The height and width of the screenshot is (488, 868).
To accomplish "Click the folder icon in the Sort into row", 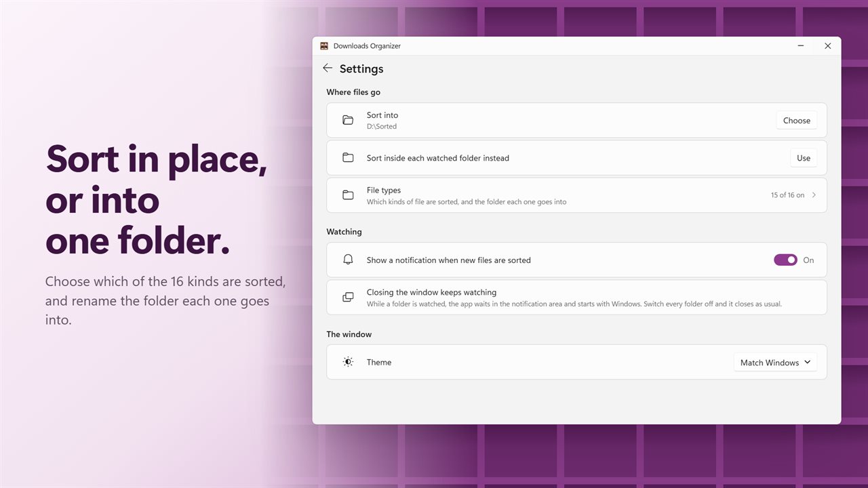I will (348, 121).
